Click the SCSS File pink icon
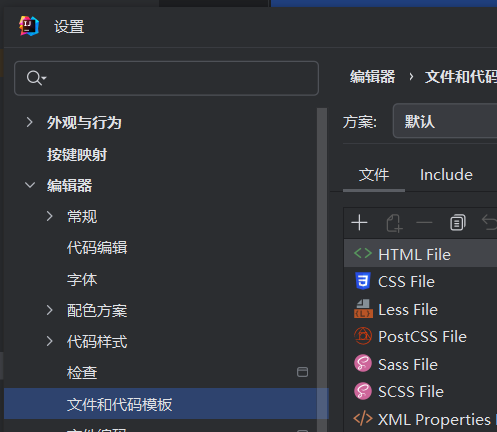The height and width of the screenshot is (432, 497). click(x=363, y=391)
